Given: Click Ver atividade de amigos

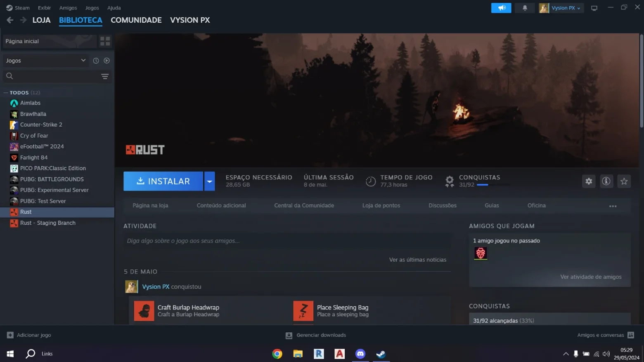Looking at the screenshot, I should 591,277.
